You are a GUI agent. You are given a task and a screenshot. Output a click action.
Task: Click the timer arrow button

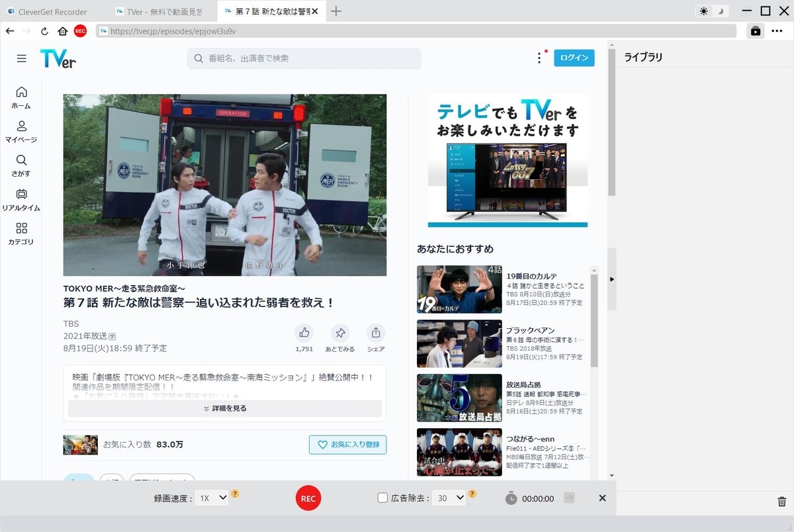pyautogui.click(x=569, y=498)
